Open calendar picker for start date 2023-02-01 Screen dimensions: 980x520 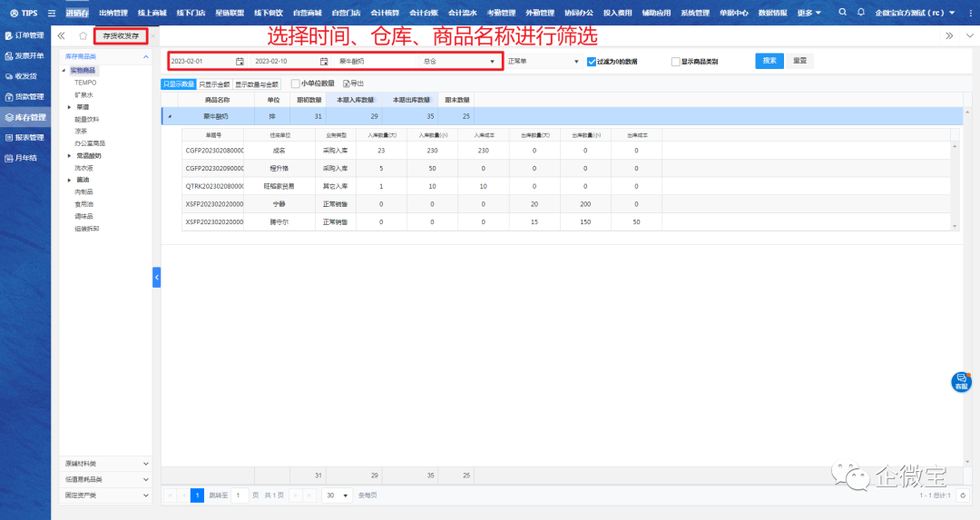[240, 62]
